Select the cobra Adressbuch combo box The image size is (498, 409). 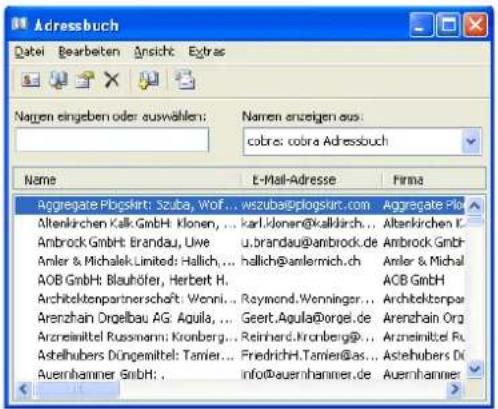362,141
